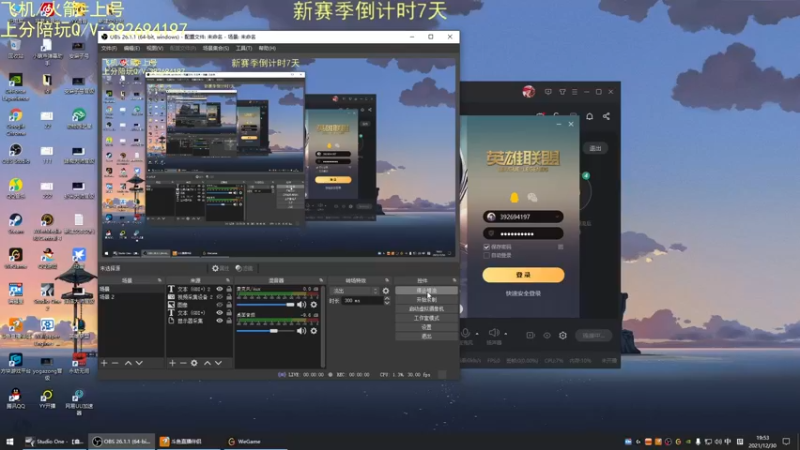Expand the account number dropdown arrow
Viewport: 800px width, 450px height.
click(557, 217)
